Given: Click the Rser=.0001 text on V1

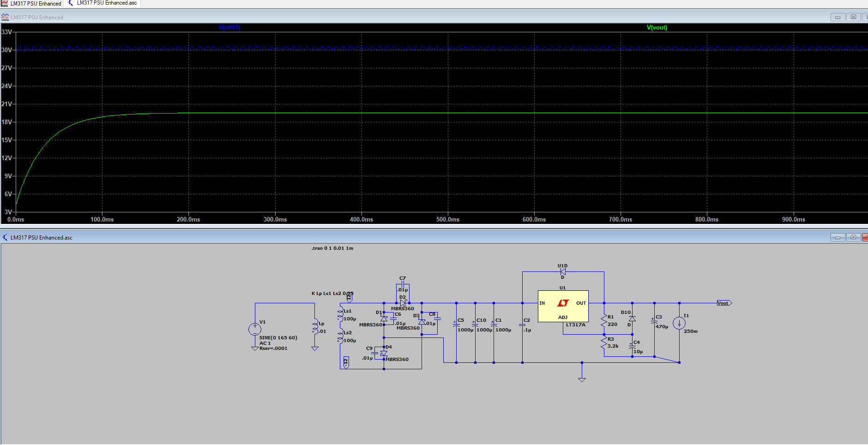Looking at the screenshot, I should [273, 348].
